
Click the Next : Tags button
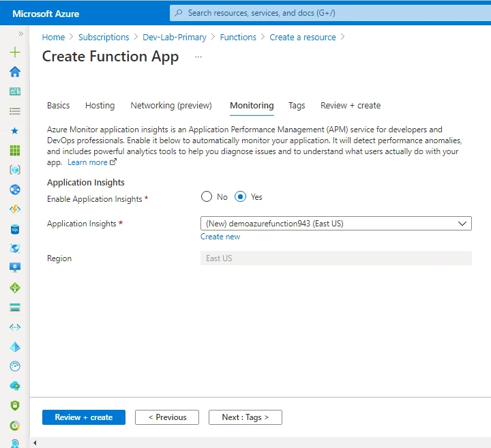tap(245, 417)
